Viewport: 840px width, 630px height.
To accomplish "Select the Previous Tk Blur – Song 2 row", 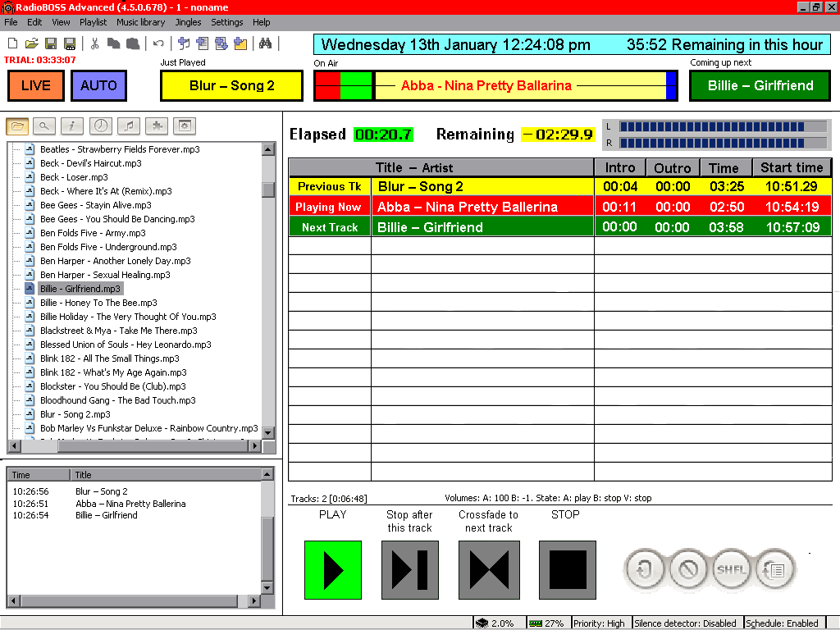I will 559,186.
